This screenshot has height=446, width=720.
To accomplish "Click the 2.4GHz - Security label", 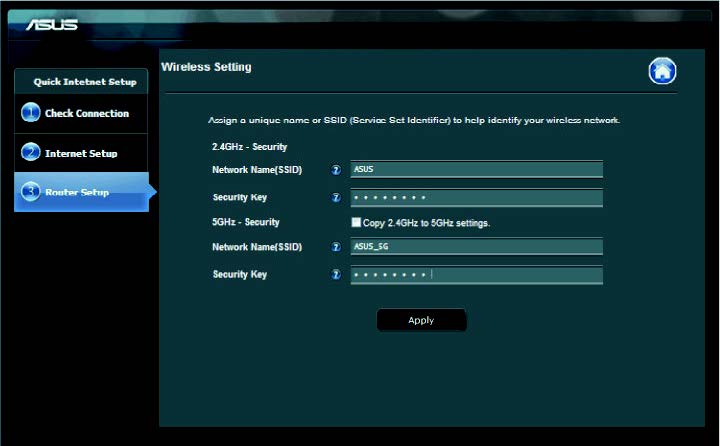I will click(x=249, y=147).
